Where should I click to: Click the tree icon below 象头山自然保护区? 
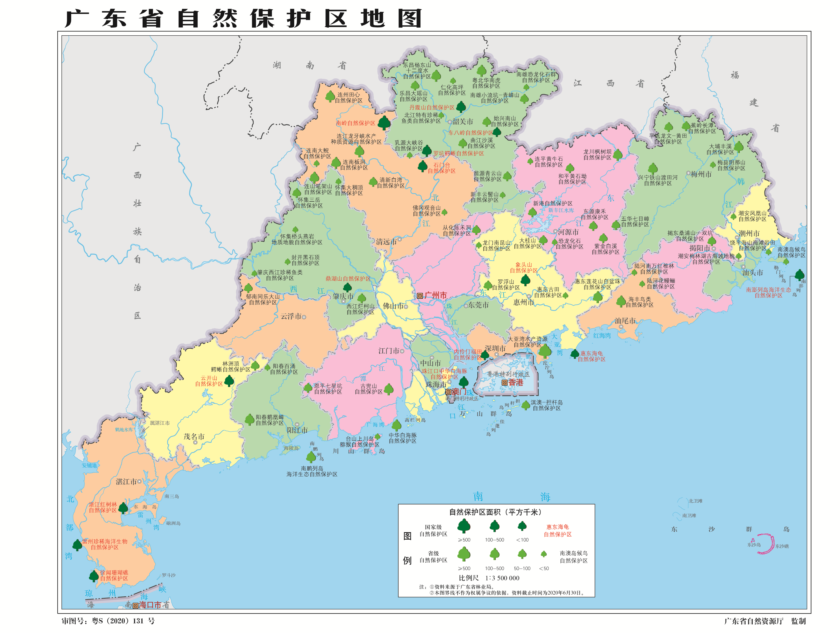pyautogui.click(x=526, y=280)
